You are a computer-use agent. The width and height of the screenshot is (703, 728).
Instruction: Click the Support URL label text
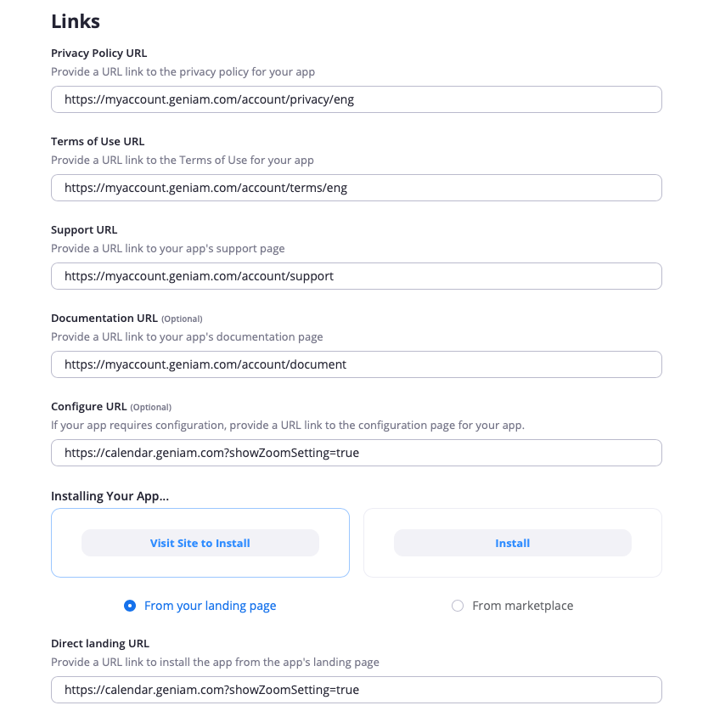tap(84, 230)
